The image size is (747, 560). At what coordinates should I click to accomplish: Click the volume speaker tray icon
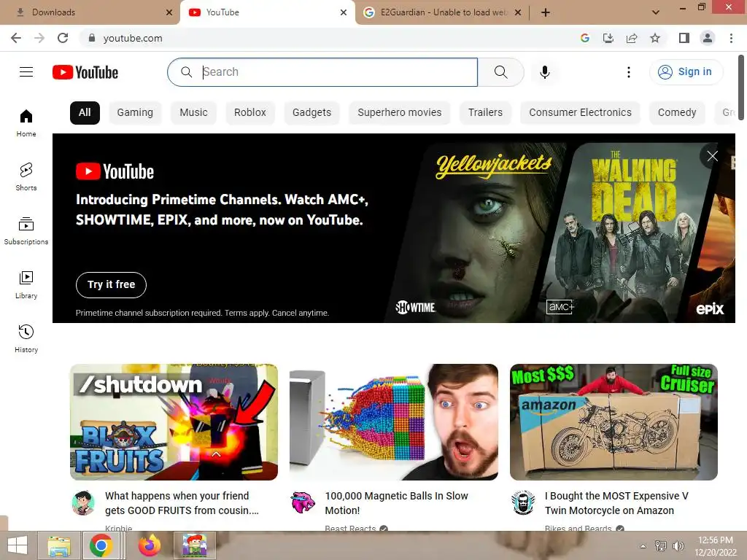(678, 546)
